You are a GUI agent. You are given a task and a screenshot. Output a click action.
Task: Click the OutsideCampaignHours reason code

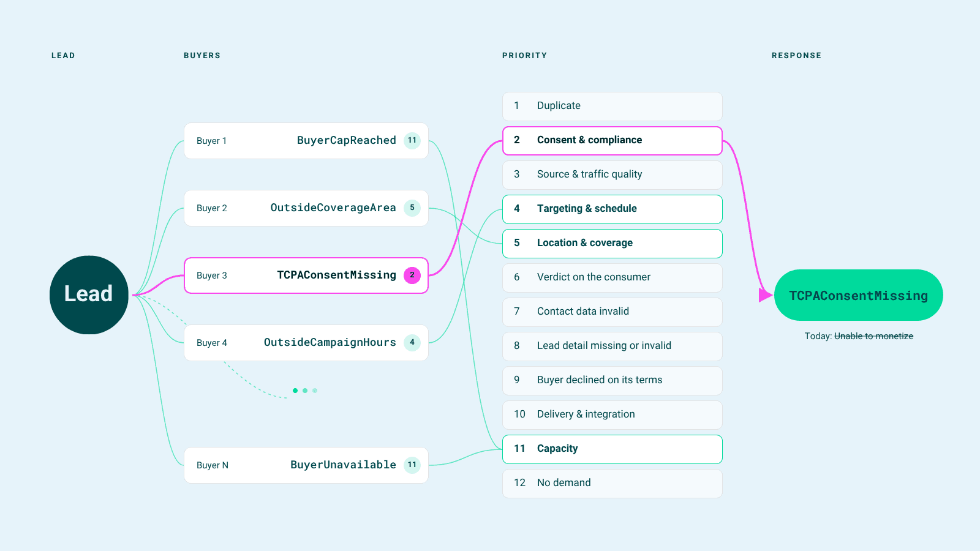pyautogui.click(x=330, y=342)
